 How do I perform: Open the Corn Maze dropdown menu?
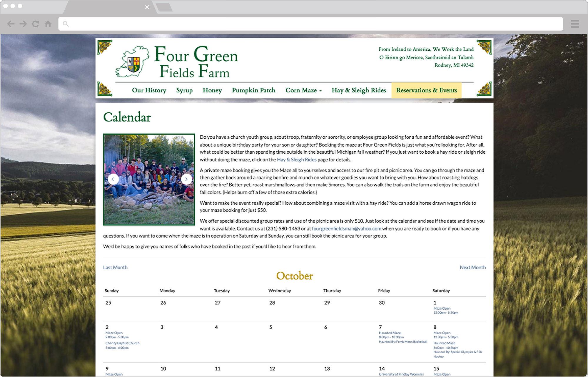[303, 90]
